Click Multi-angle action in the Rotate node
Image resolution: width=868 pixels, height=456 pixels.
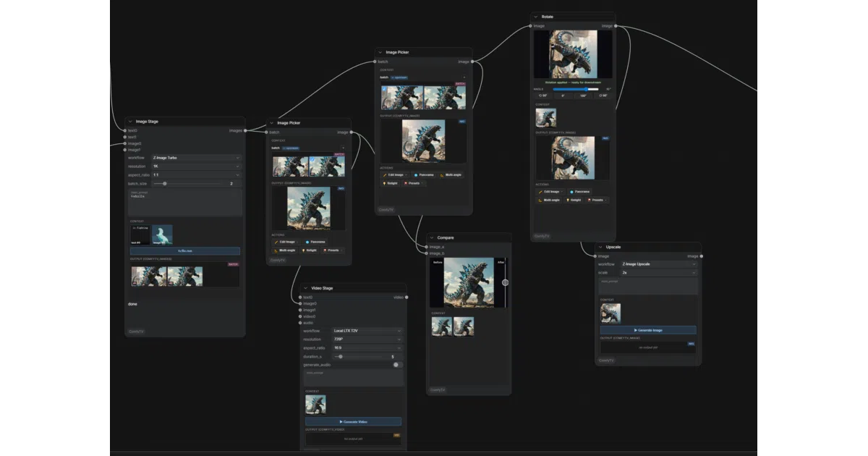click(549, 200)
